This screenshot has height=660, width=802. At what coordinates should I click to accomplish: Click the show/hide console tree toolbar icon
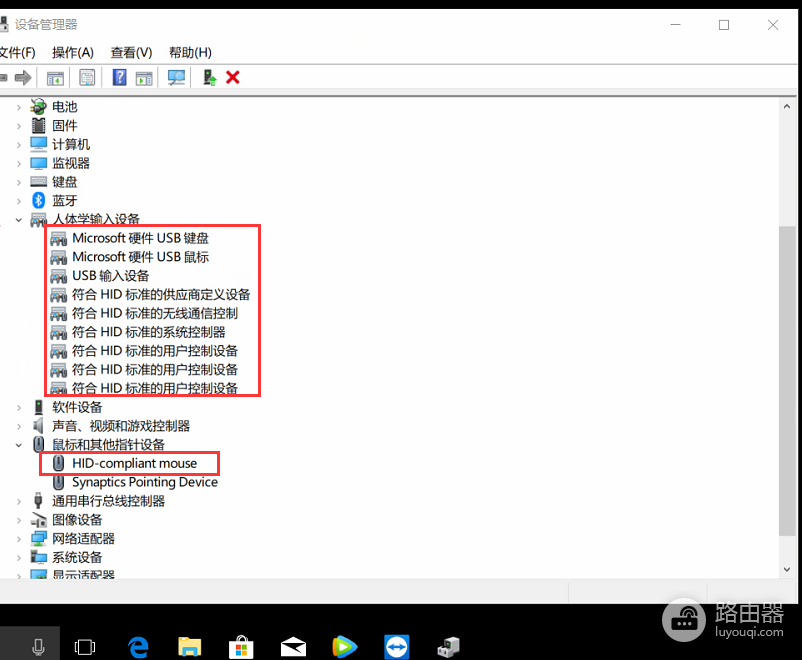55,78
